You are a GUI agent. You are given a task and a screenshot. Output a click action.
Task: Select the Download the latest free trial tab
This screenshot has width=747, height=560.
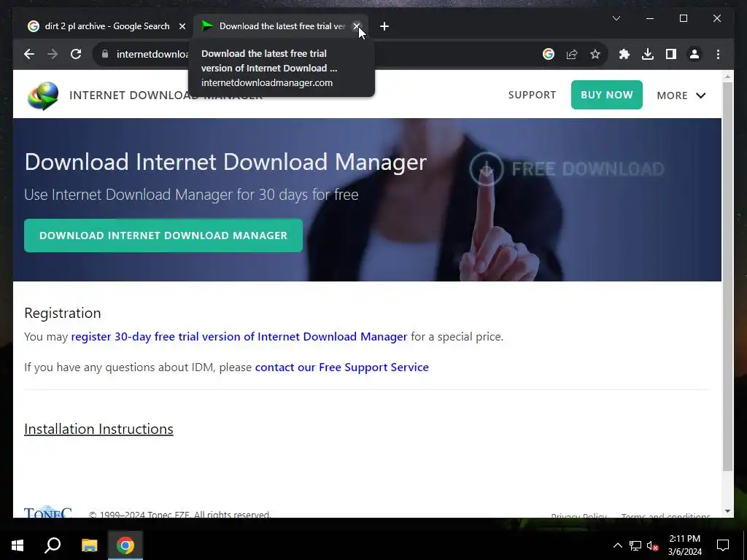[281, 27]
